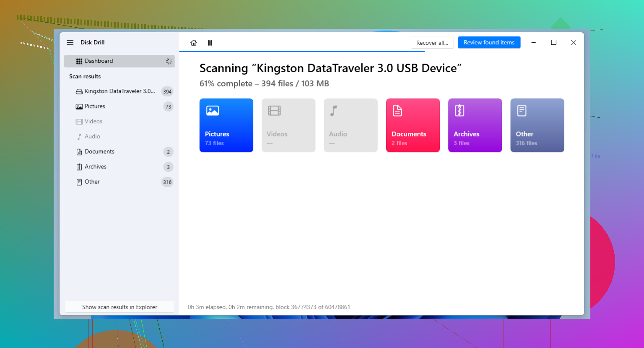Click the elapsed time status line

click(x=269, y=307)
